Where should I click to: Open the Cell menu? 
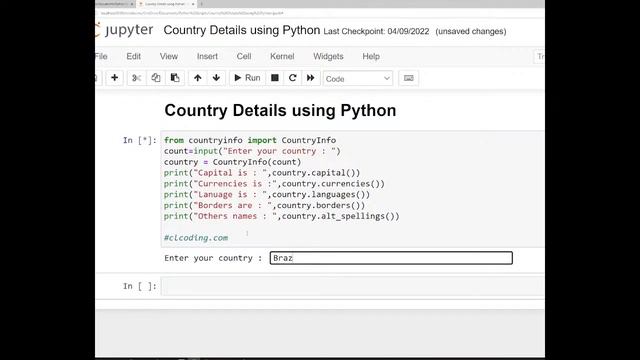244,56
